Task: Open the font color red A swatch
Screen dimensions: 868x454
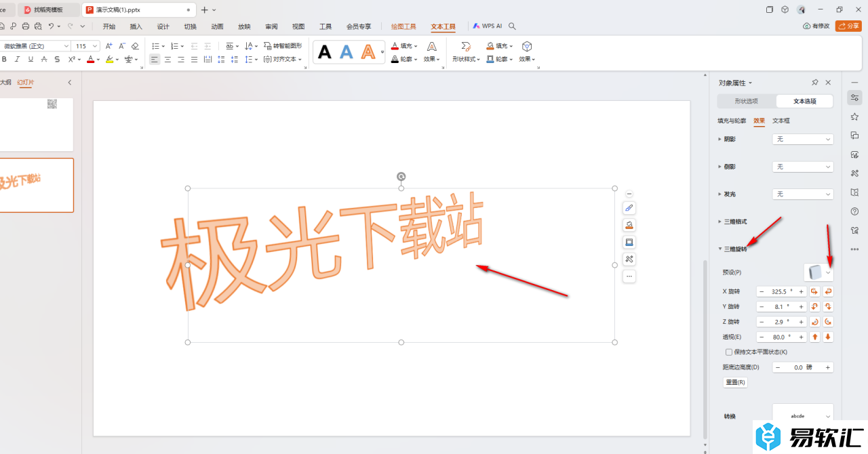Action: 90,60
